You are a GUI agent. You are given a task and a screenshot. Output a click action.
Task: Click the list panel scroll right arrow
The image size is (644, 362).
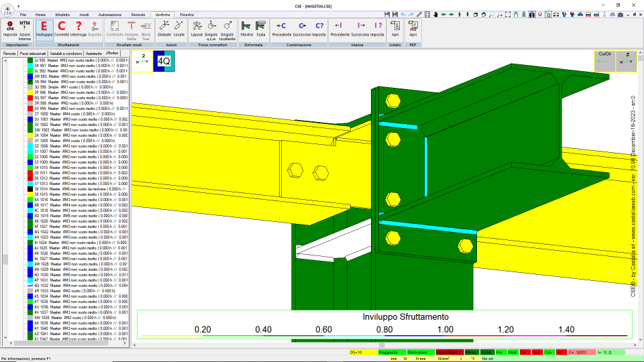[x=125, y=343]
